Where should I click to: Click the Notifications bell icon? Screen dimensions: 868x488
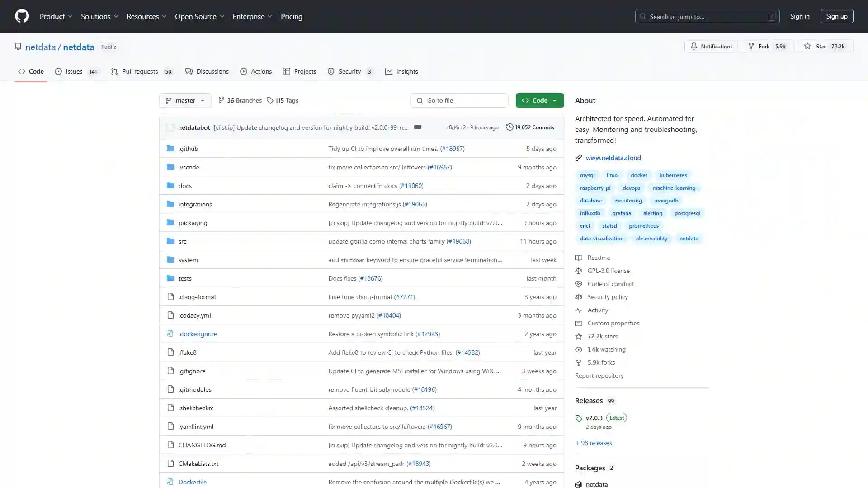[x=693, y=46]
